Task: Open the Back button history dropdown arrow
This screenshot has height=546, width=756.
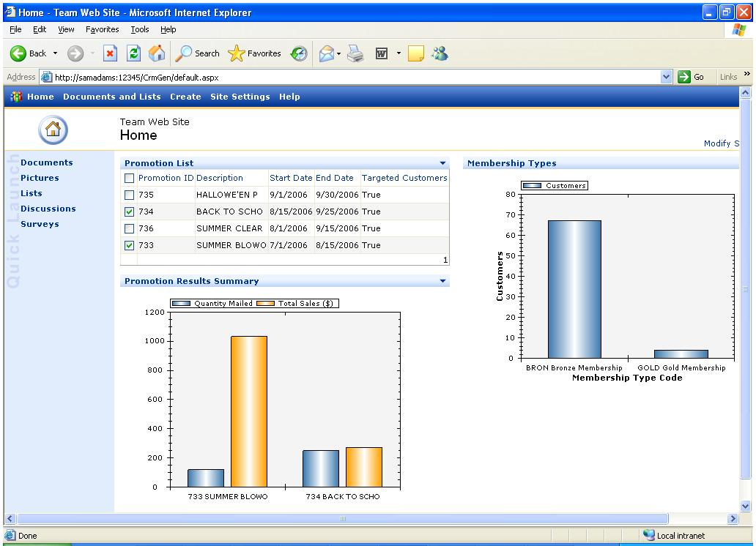Action: tap(56, 53)
